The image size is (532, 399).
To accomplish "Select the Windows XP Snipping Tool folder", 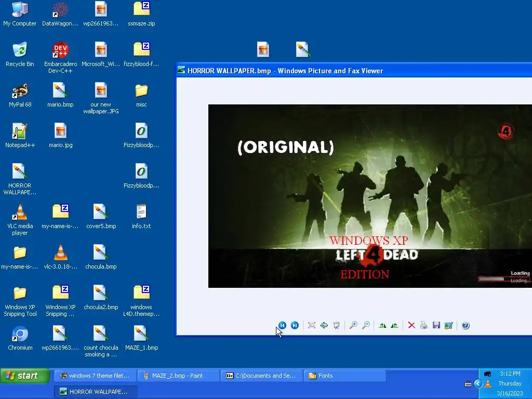I will (x=20, y=301).
